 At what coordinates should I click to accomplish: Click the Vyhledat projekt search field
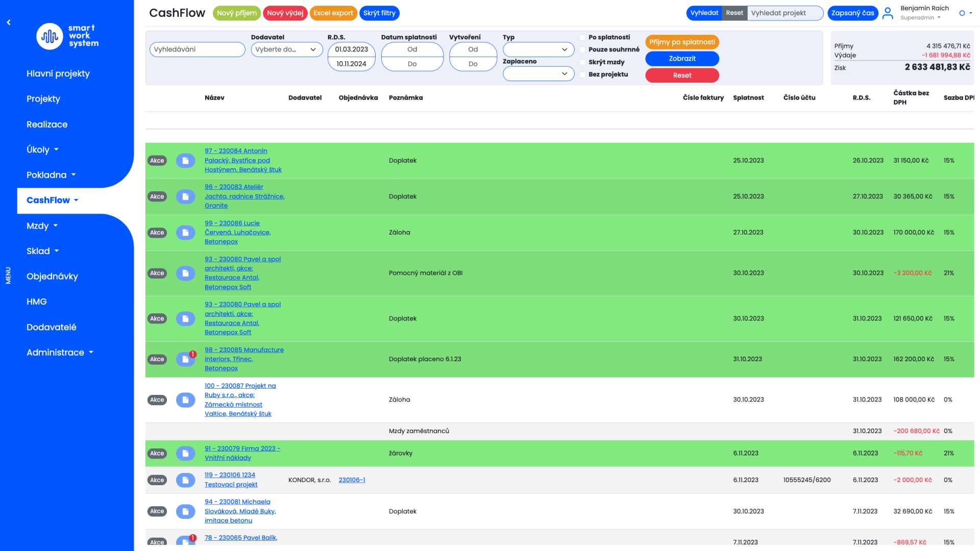coord(785,13)
